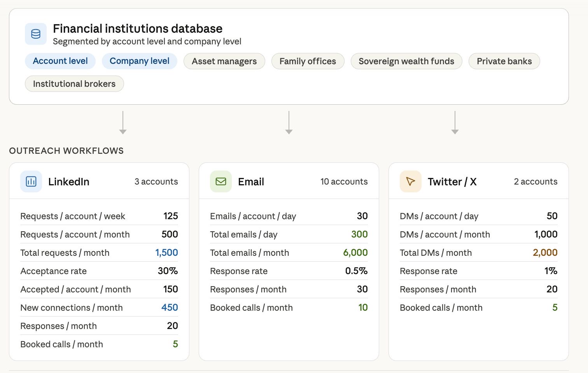
Task: Select the Private banks tag
Action: (504, 61)
